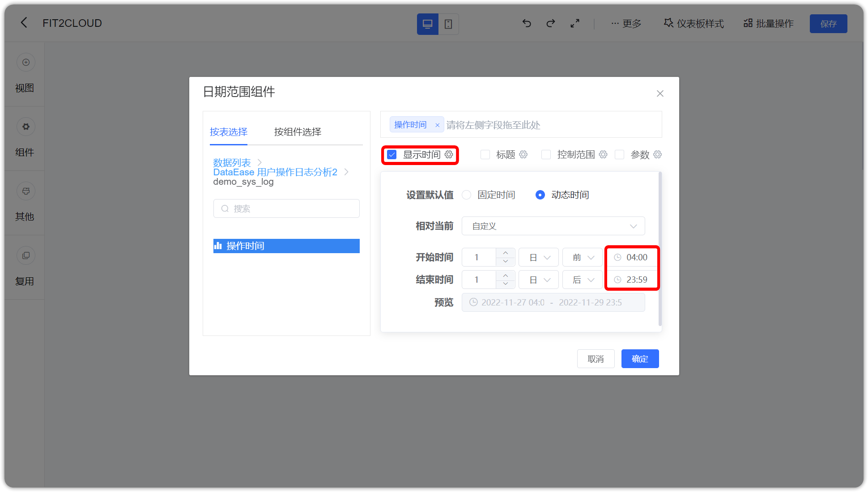This screenshot has width=868, height=492.
Task: Redo the last action
Action: (551, 23)
